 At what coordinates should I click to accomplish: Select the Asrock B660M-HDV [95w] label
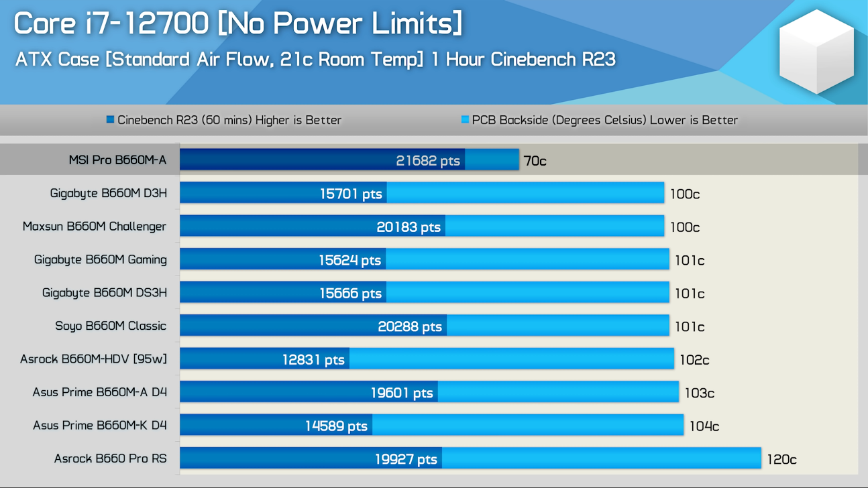point(93,359)
